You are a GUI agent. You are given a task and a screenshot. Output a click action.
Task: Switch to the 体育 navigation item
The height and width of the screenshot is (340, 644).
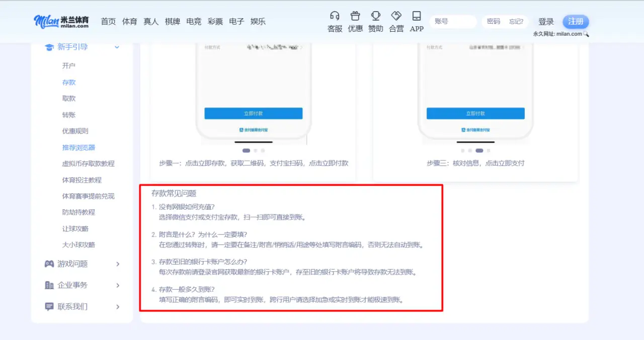(129, 21)
